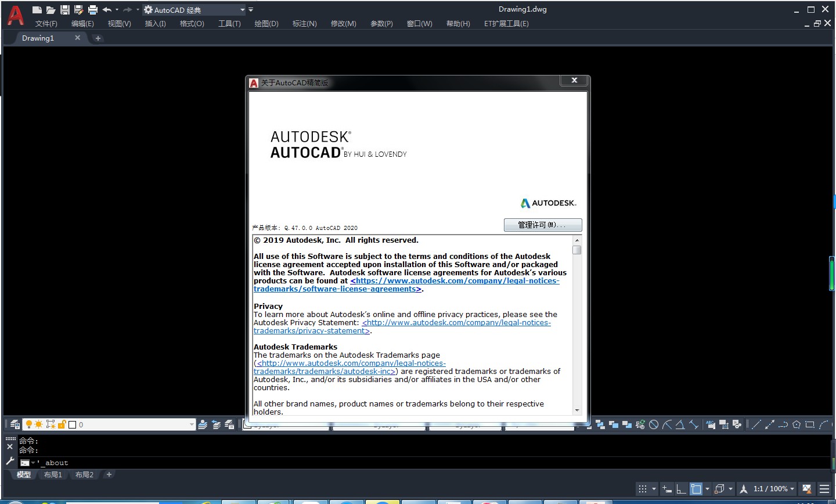
Task: Click the Plot printer icon
Action: click(x=93, y=10)
